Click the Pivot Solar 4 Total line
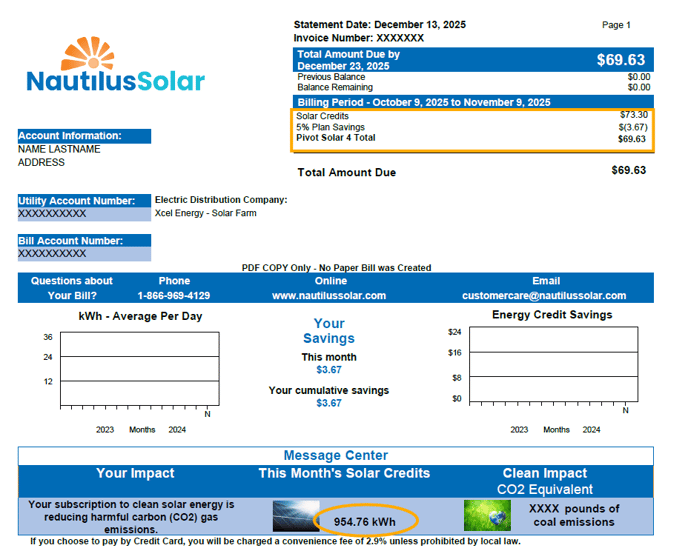Image resolution: width=688 pixels, height=548 pixels. (x=473, y=138)
